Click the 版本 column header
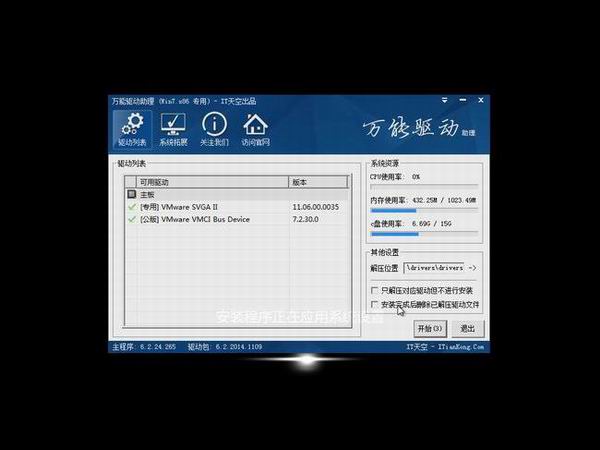This screenshot has height=450, width=600. (317, 182)
